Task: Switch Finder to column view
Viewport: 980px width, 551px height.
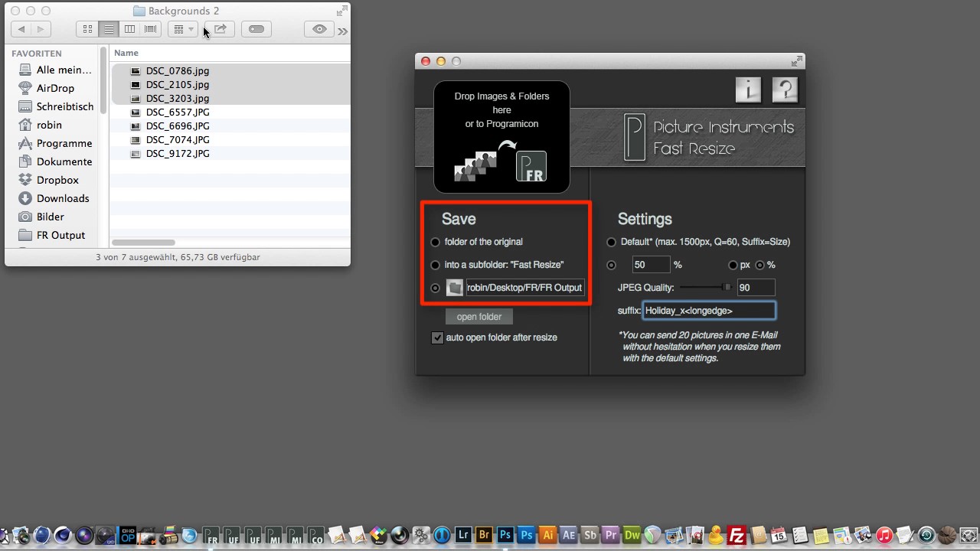Action: click(x=130, y=29)
